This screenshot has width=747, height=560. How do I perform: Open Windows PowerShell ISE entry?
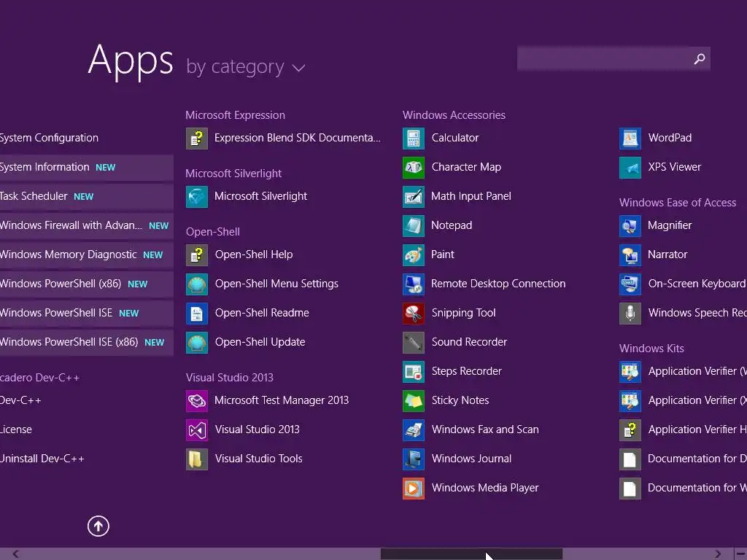tap(86, 314)
